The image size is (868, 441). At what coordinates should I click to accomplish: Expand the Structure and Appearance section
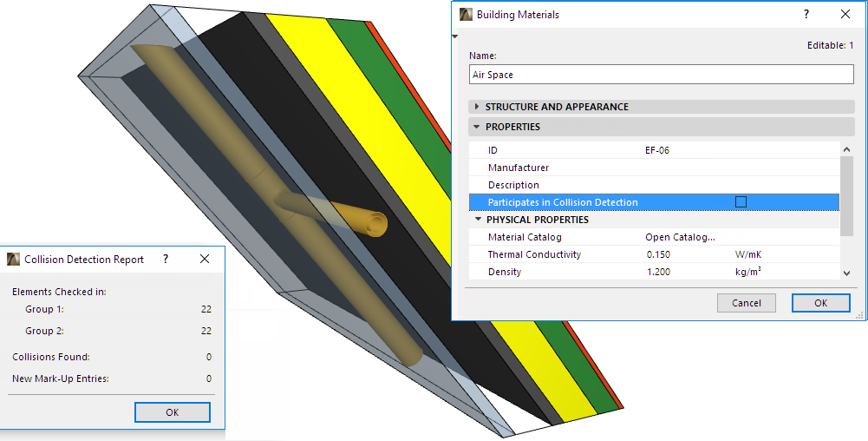(477, 107)
